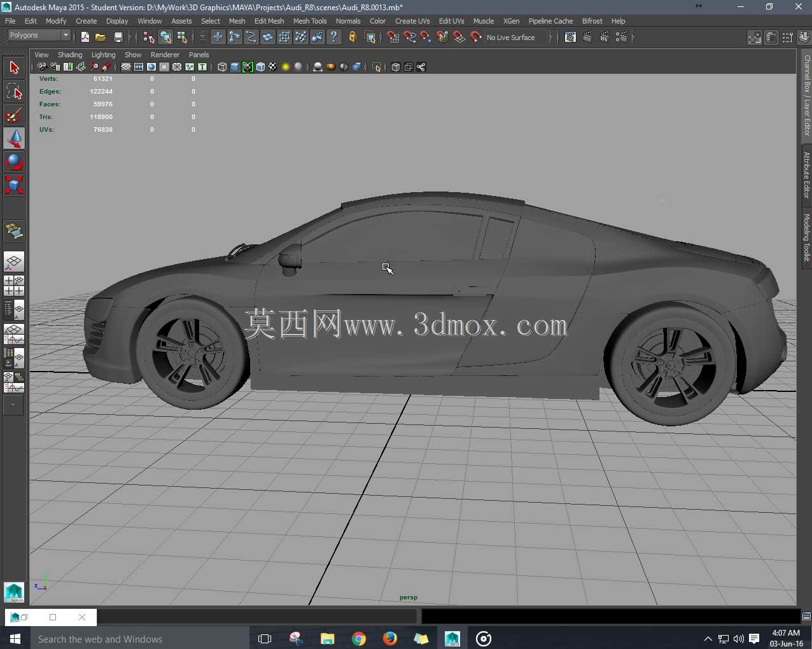Expand the selection mask options arrow
Image resolution: width=812 pixels, height=649 pixels.
(202, 38)
